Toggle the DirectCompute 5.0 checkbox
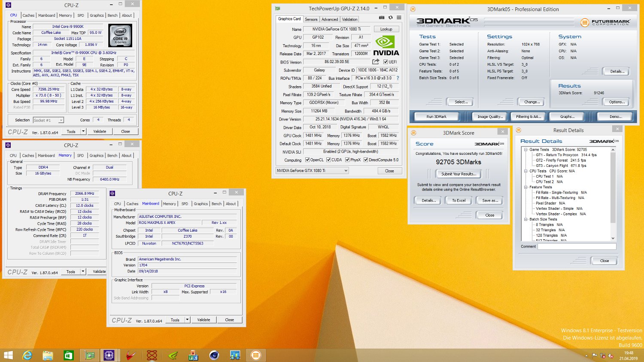644x362 pixels. (x=366, y=160)
